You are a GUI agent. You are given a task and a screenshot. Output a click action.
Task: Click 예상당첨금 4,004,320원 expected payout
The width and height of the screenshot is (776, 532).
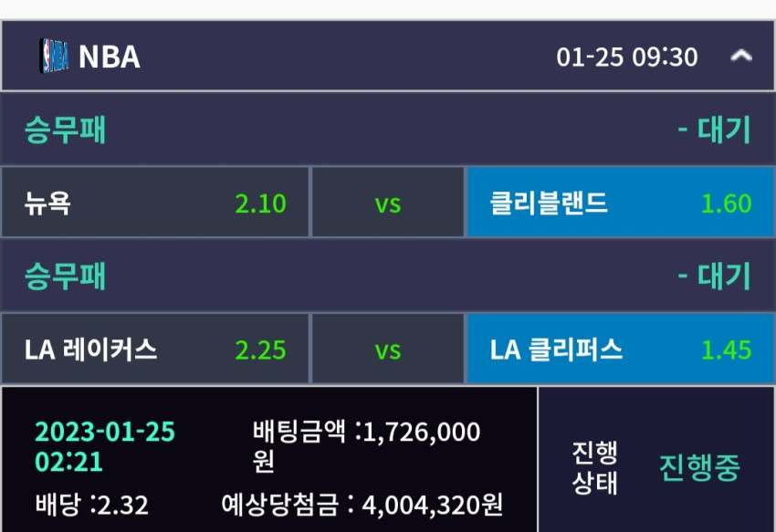coord(362,506)
